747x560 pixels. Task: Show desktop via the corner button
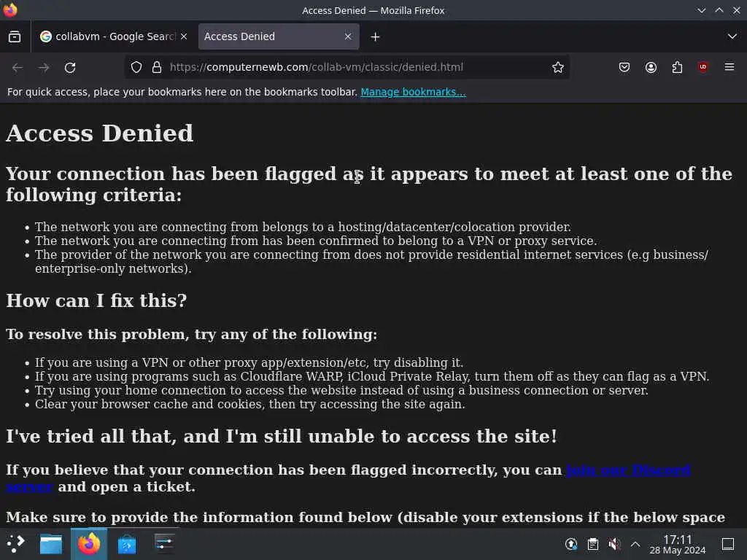click(x=728, y=544)
